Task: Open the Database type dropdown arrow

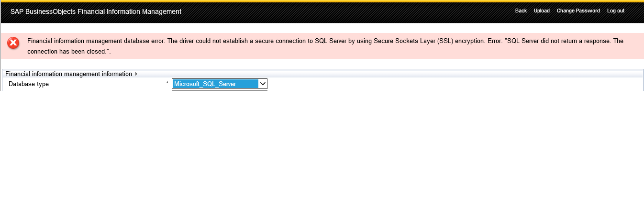Action: (262, 84)
